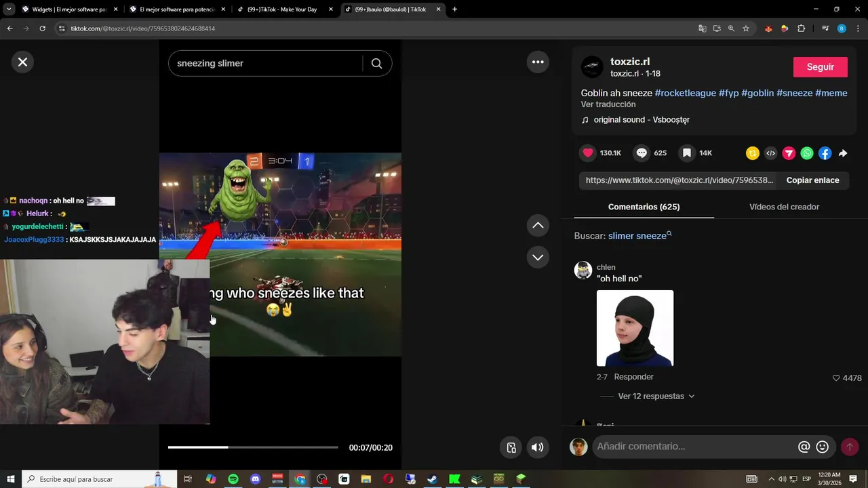This screenshot has width=868, height=488.
Task: Share to WhatsApp icon
Action: [807, 153]
